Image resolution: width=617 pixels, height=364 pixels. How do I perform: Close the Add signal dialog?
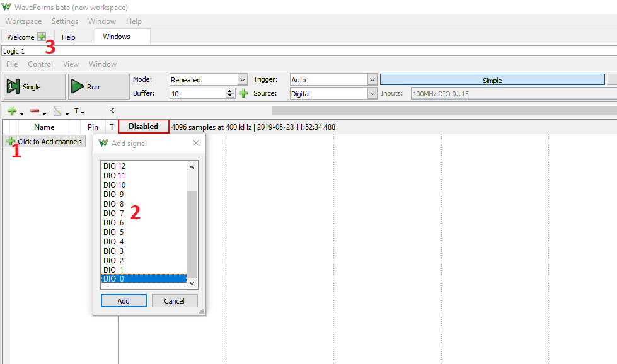[x=196, y=143]
